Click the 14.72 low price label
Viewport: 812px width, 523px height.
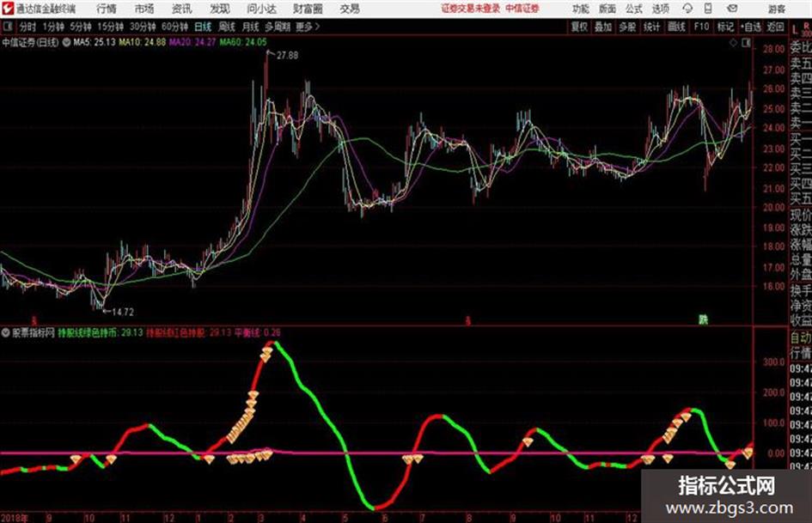123,312
